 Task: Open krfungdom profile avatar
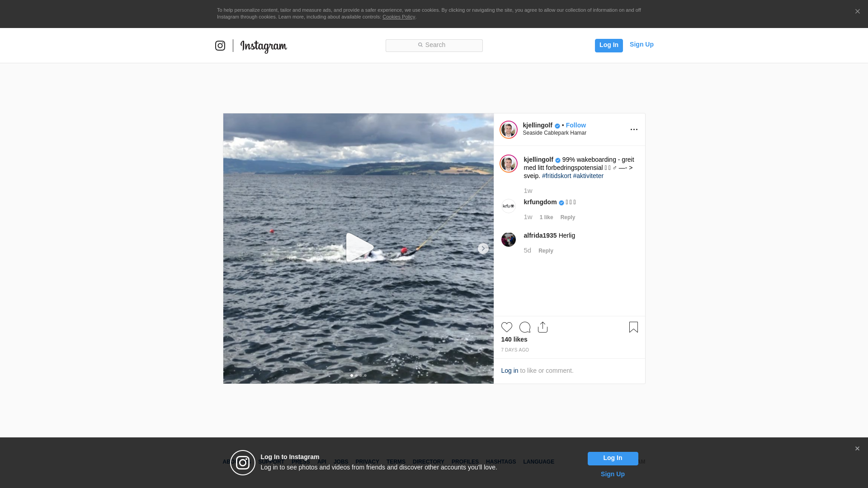click(x=509, y=206)
